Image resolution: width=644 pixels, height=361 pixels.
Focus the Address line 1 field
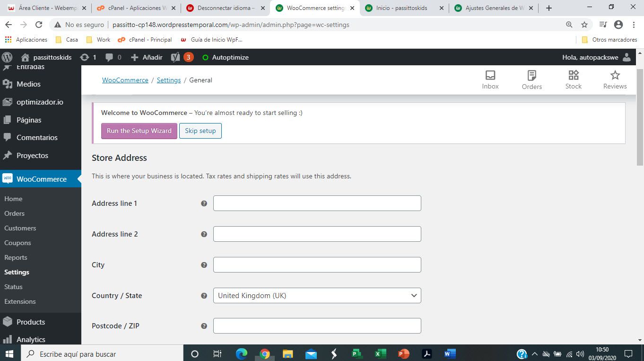tap(317, 203)
